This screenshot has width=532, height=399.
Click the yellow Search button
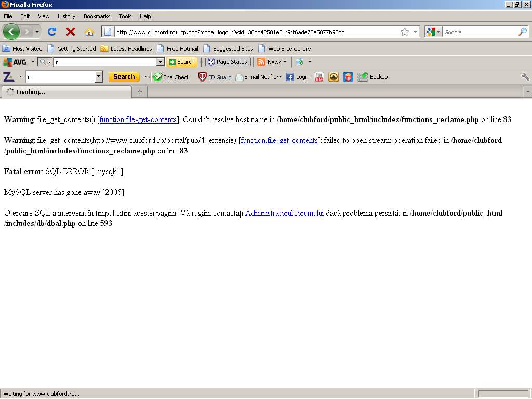[x=124, y=77]
